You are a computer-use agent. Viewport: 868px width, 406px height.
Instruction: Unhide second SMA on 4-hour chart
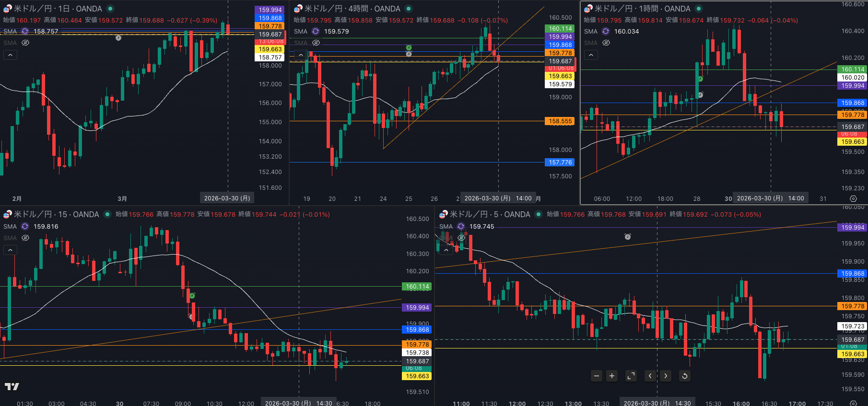pyautogui.click(x=316, y=43)
